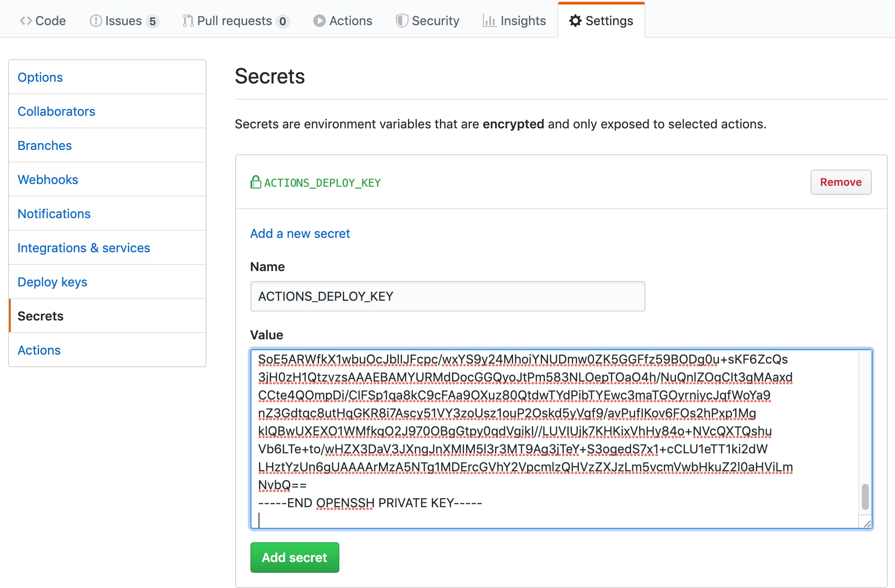
Task: Open the Branches settings section
Action: [x=44, y=145]
